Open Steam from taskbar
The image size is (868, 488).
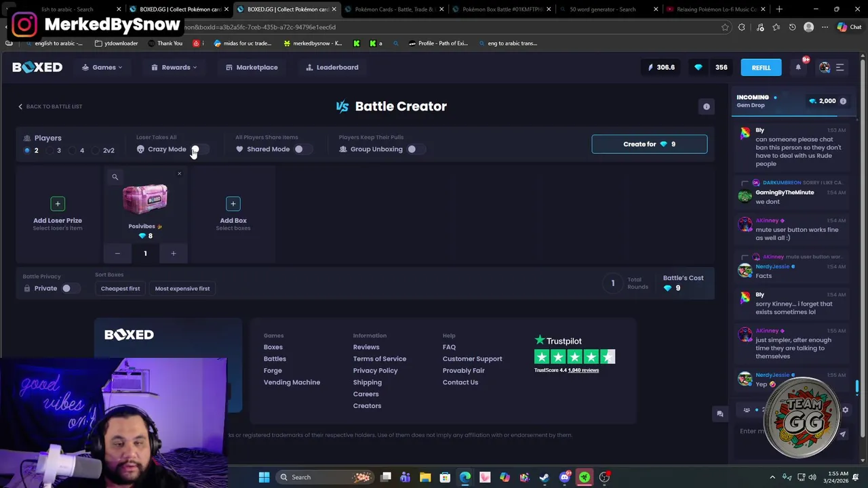click(x=545, y=477)
